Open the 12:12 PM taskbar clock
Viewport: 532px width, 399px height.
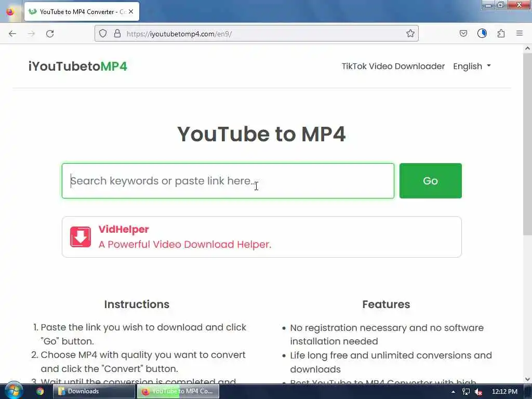(504, 391)
